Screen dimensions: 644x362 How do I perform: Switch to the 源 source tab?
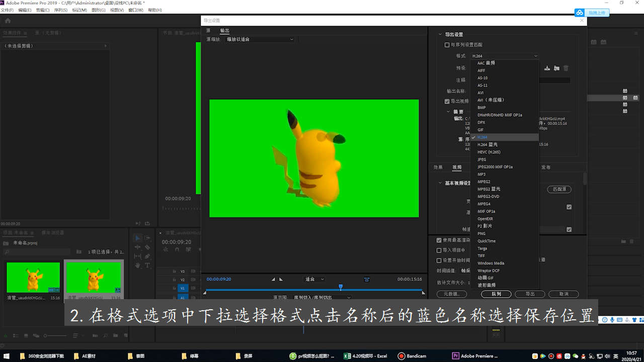(208, 31)
